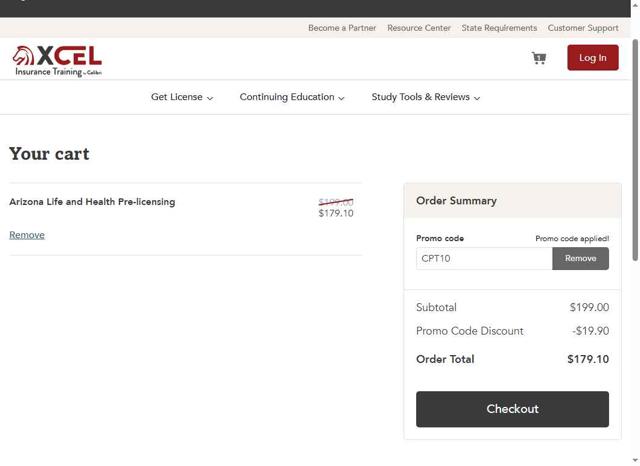Image resolution: width=640 pixels, height=466 pixels.
Task: Click the promo code input field
Action: pyautogui.click(x=484, y=258)
